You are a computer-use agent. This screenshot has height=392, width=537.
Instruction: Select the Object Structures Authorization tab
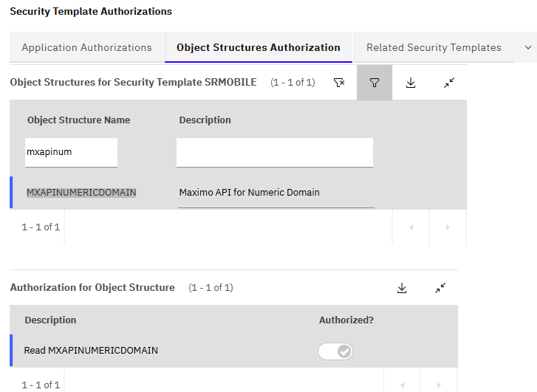259,47
